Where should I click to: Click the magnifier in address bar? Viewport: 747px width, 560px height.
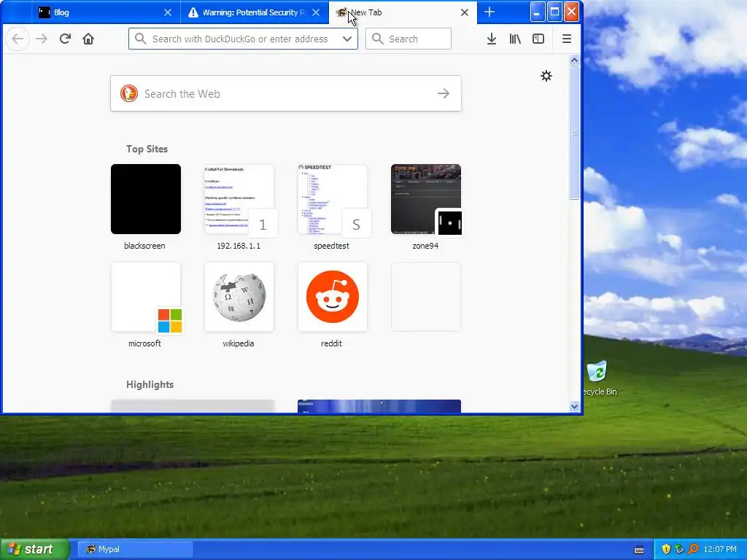140,39
